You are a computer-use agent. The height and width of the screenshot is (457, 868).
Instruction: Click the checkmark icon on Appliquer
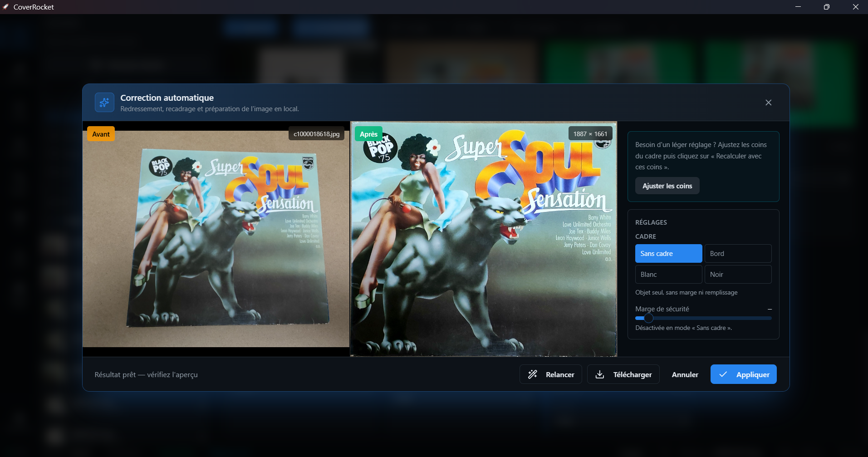point(723,374)
